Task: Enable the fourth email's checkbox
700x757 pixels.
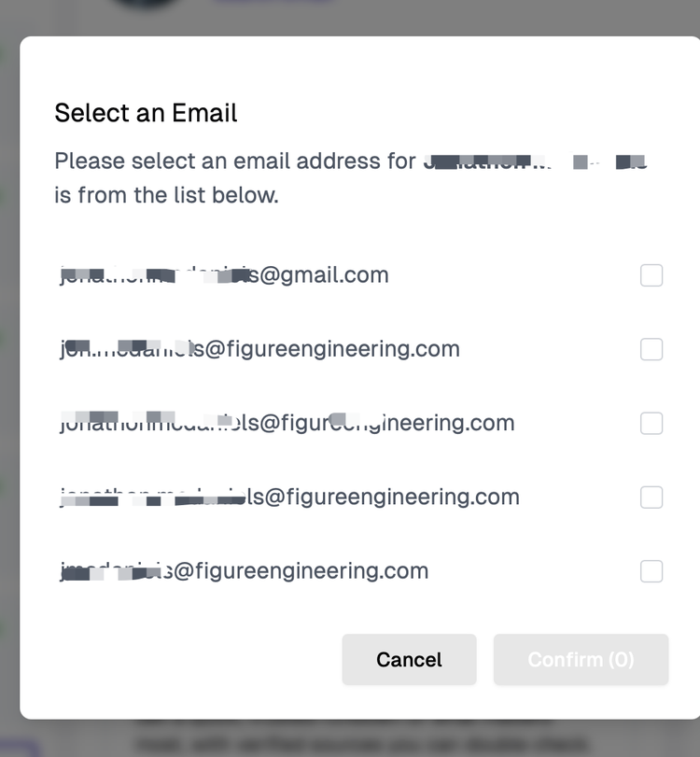Action: [651, 498]
